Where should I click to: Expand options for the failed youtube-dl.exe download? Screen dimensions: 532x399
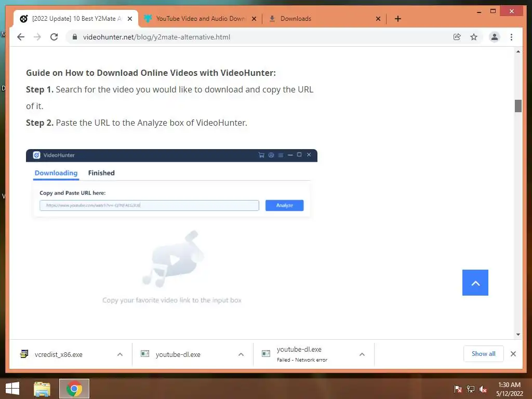tap(362, 354)
